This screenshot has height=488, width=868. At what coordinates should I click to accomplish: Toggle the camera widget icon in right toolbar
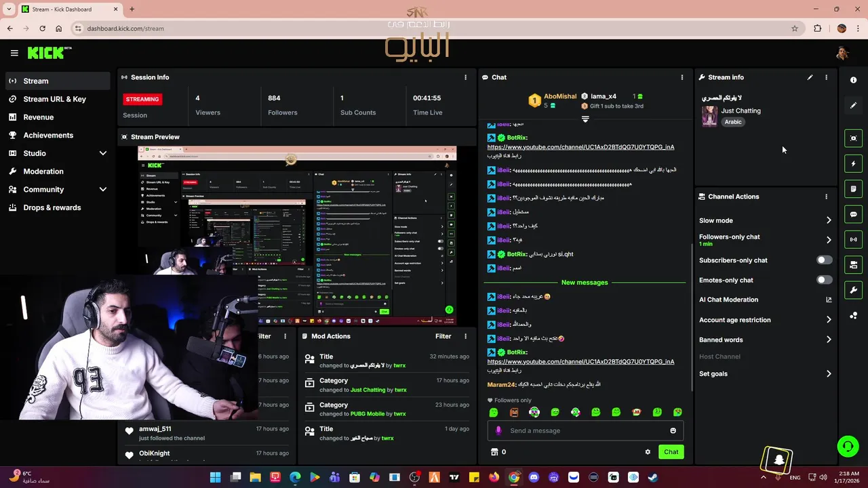854,264
